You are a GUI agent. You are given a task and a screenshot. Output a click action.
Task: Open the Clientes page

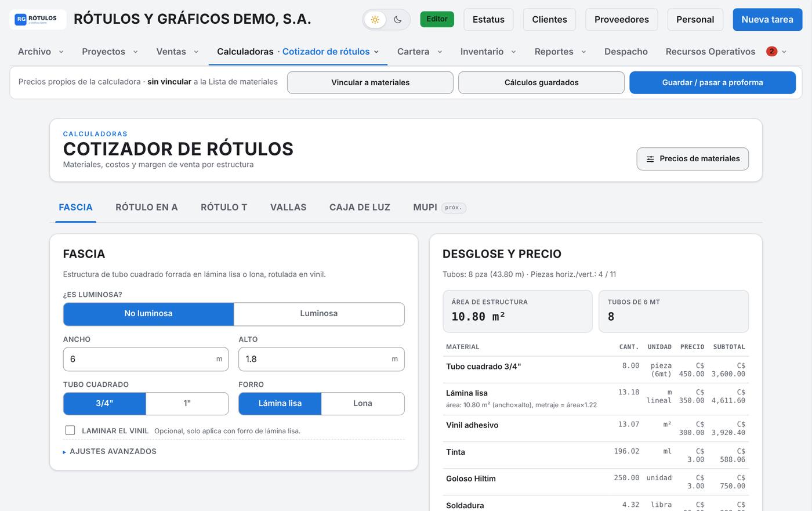[x=549, y=20]
